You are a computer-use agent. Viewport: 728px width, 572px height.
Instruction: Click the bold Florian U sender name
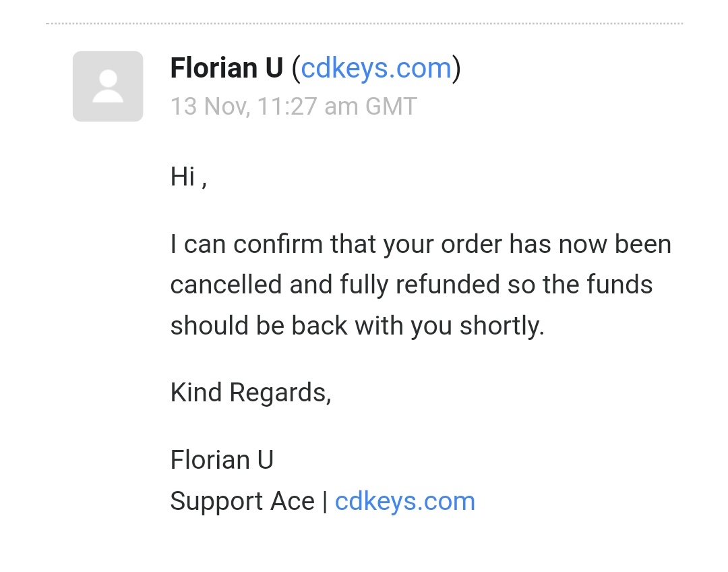[226, 68]
